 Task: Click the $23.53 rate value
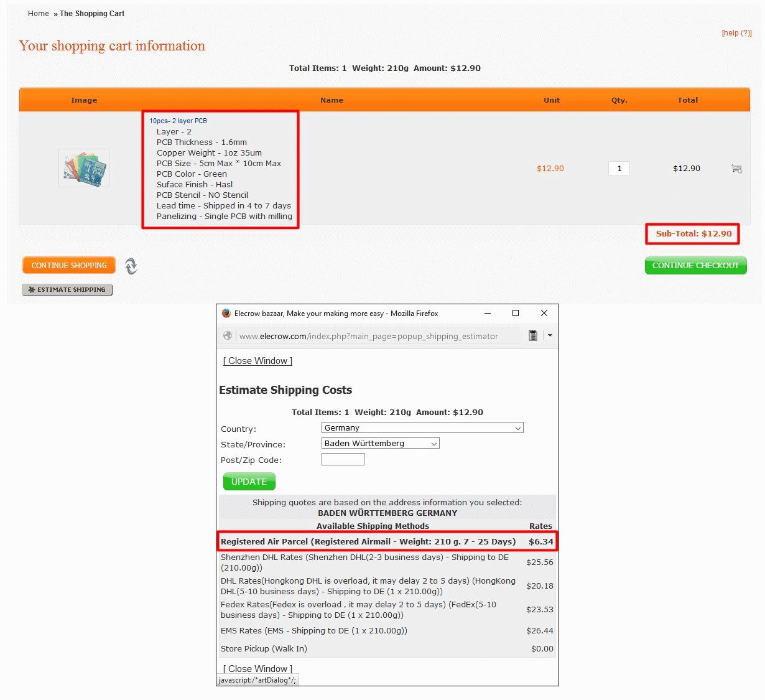(540, 609)
